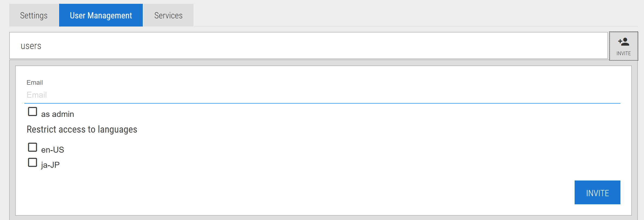Image resolution: width=644 pixels, height=220 pixels.
Task: Click the Email label above the field
Action: pos(35,83)
